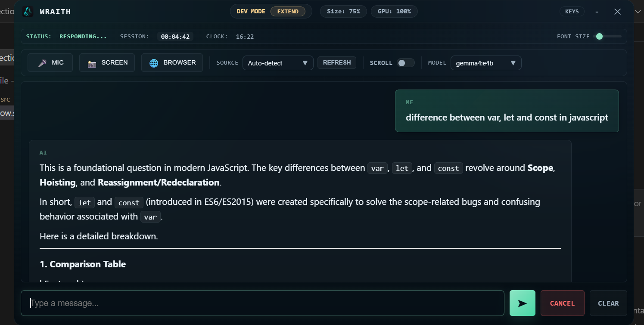The image size is (644, 325).
Task: Open the gemma4:e4b model selector
Action: [x=486, y=62]
